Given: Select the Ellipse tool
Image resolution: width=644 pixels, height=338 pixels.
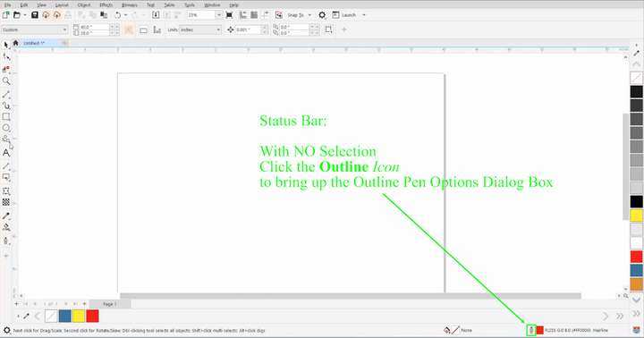Looking at the screenshot, I should [x=6, y=128].
